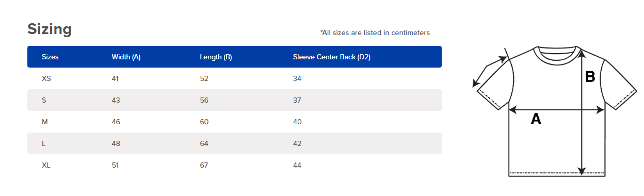Click the Sizing heading

pos(50,29)
